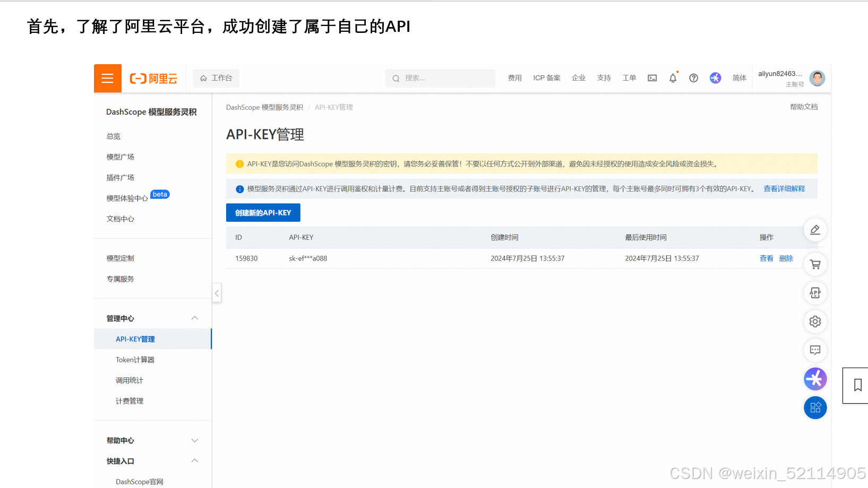This screenshot has width=868, height=488.
Task: Click the yellow warning icon in the banner
Action: [x=239, y=164]
